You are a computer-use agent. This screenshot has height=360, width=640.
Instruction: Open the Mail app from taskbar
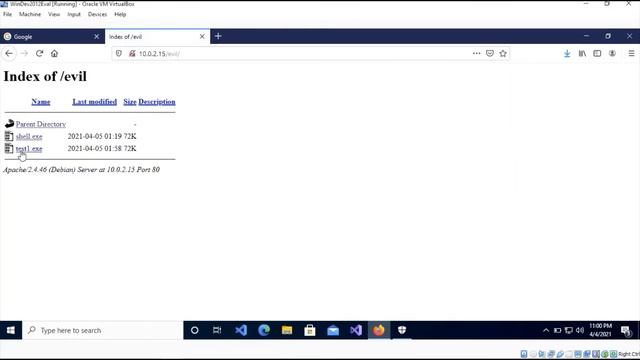click(333, 330)
